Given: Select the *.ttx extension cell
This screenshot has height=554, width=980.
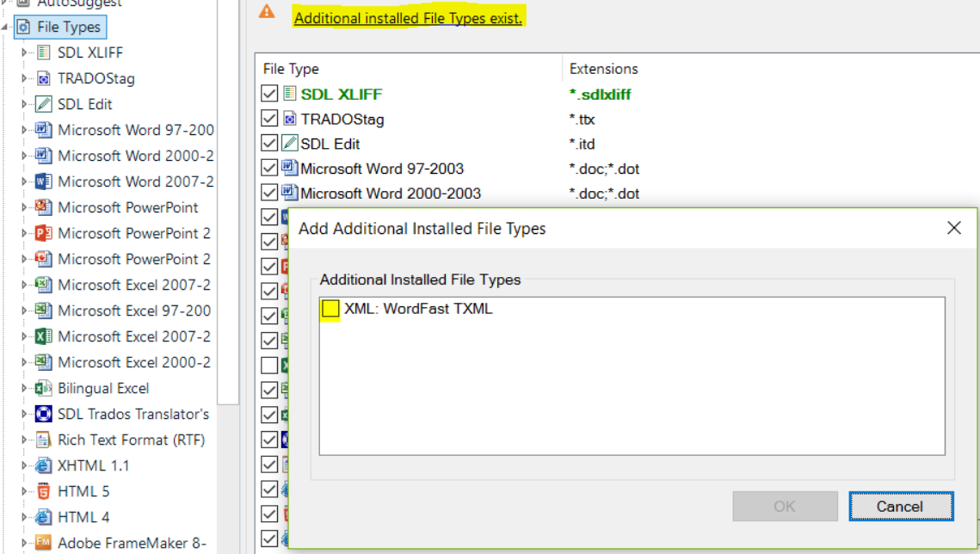Looking at the screenshot, I should click(x=582, y=119).
